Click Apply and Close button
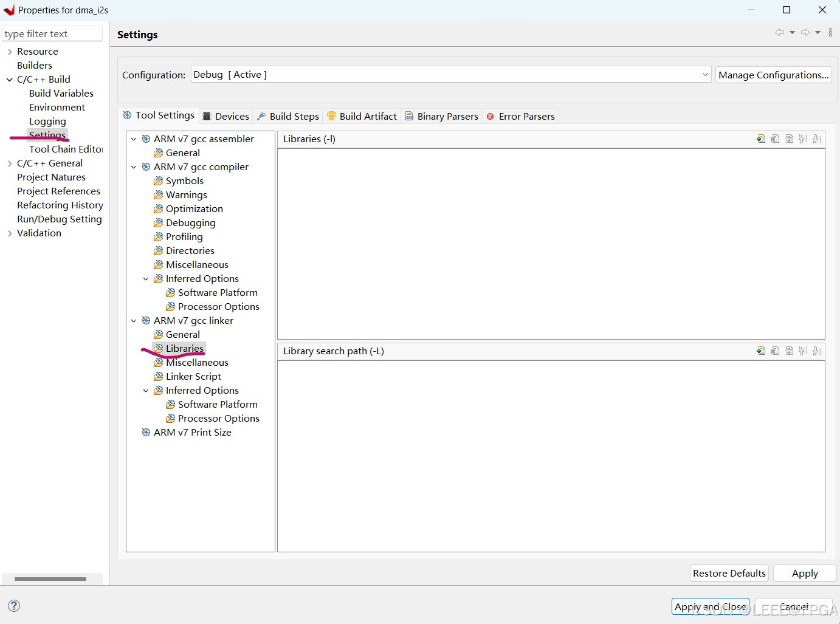Image resolution: width=840 pixels, height=624 pixels. click(x=711, y=606)
